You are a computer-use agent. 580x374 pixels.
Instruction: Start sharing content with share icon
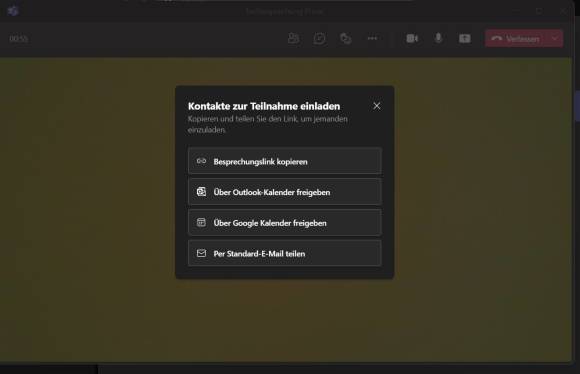pos(465,38)
